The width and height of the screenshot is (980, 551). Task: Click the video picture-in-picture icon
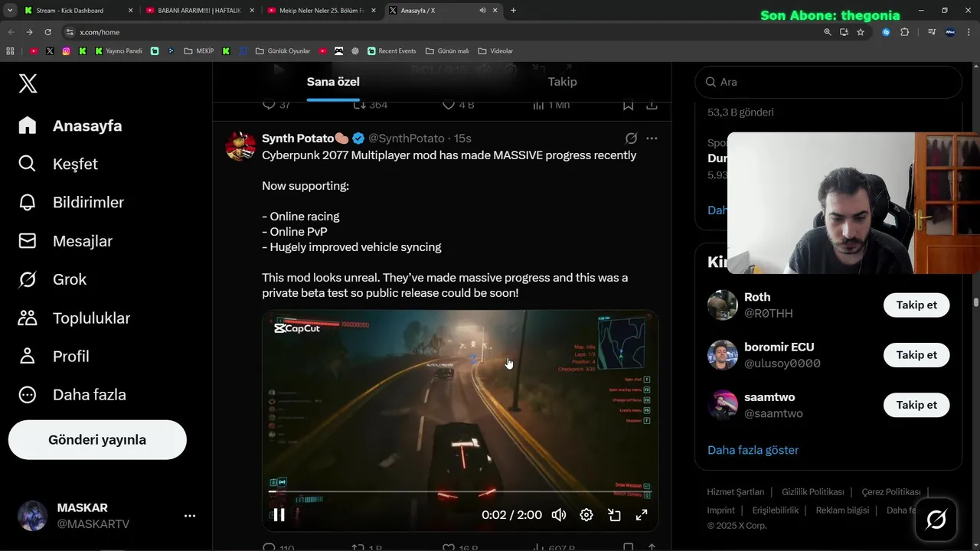tap(614, 515)
